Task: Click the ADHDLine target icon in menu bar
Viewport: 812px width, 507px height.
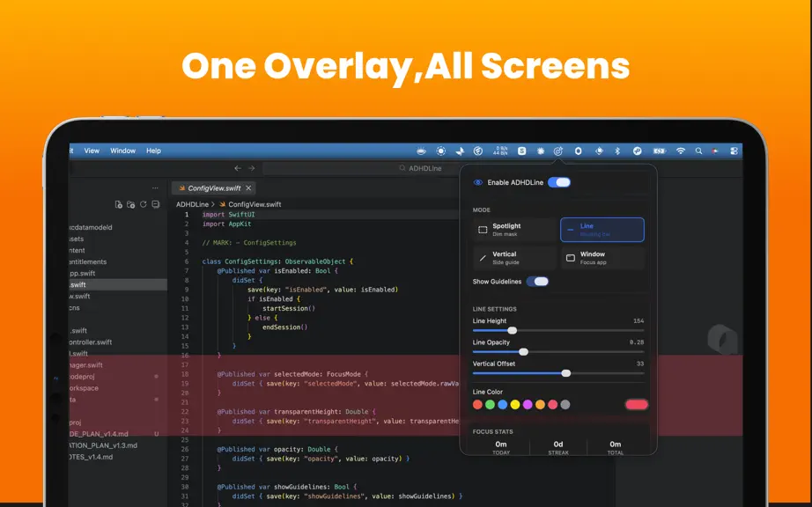Action: (557, 151)
